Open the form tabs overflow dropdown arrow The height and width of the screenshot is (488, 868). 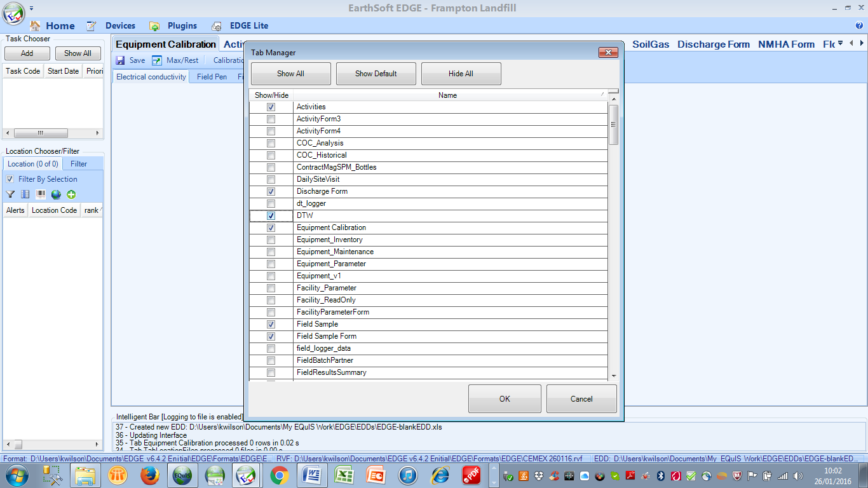tap(841, 43)
